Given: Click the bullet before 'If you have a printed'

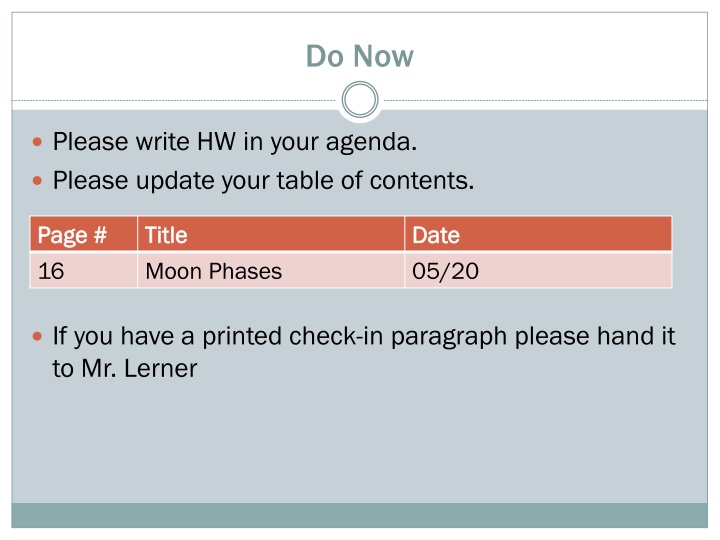Looking at the screenshot, I should tap(38, 337).
